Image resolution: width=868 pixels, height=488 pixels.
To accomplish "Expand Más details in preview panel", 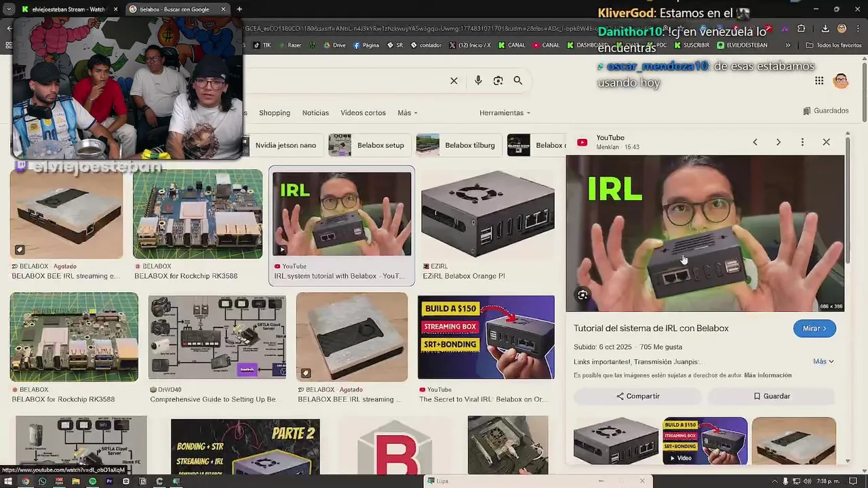I will [x=823, y=361].
